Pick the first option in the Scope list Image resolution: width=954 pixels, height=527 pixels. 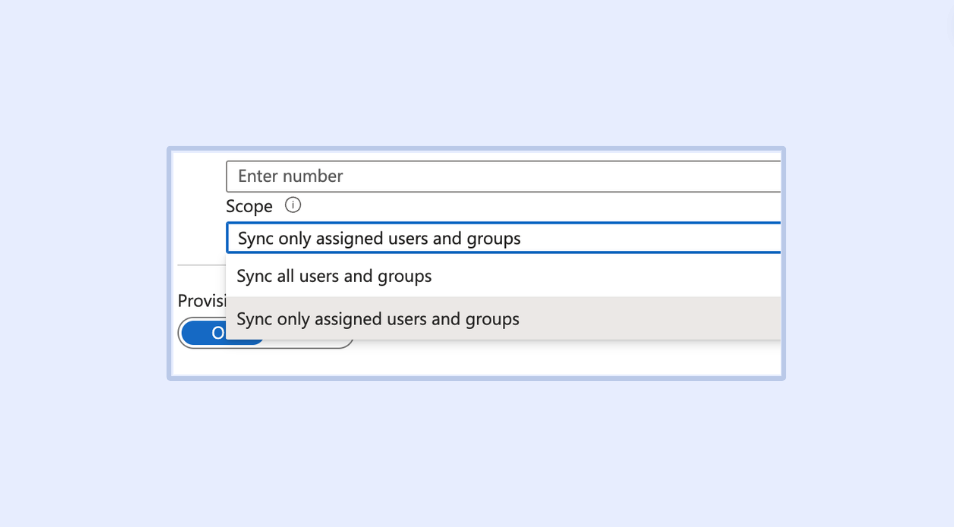[x=334, y=276]
